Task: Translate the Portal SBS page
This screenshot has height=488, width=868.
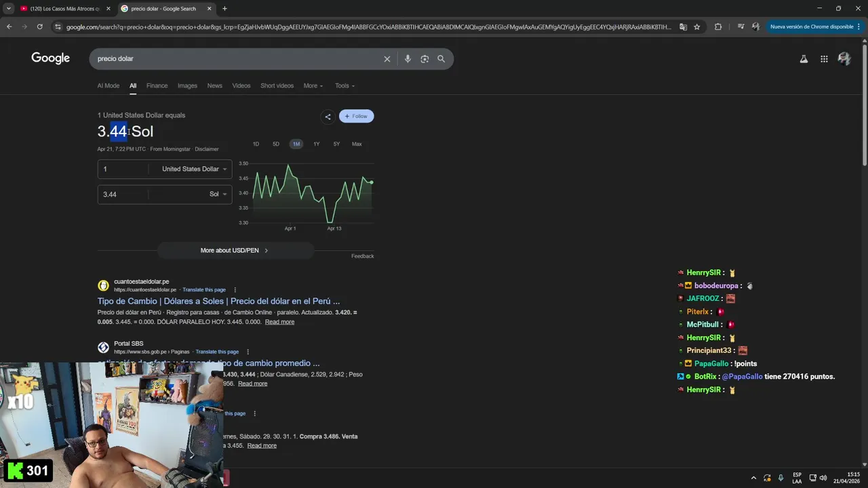Action: point(217,352)
